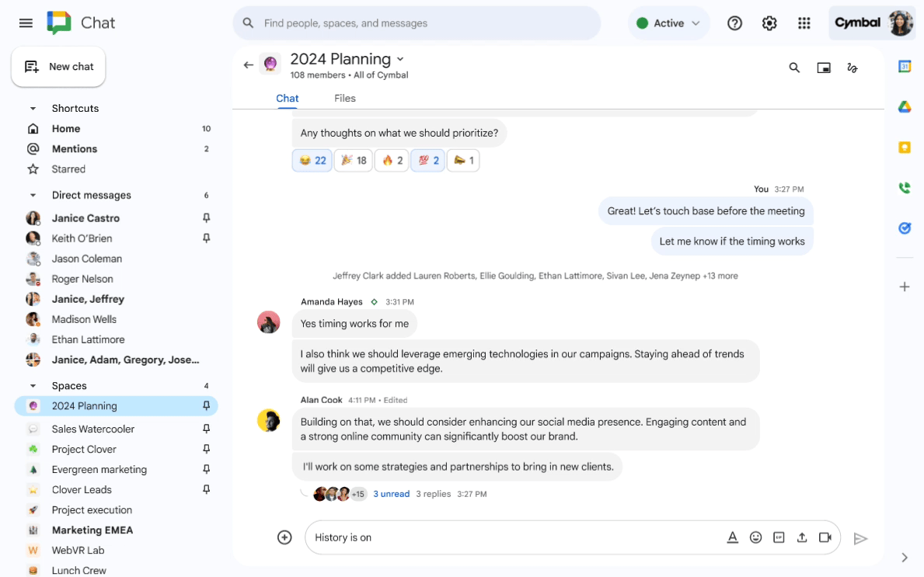Click the search in conversation magnifier icon

(x=794, y=68)
